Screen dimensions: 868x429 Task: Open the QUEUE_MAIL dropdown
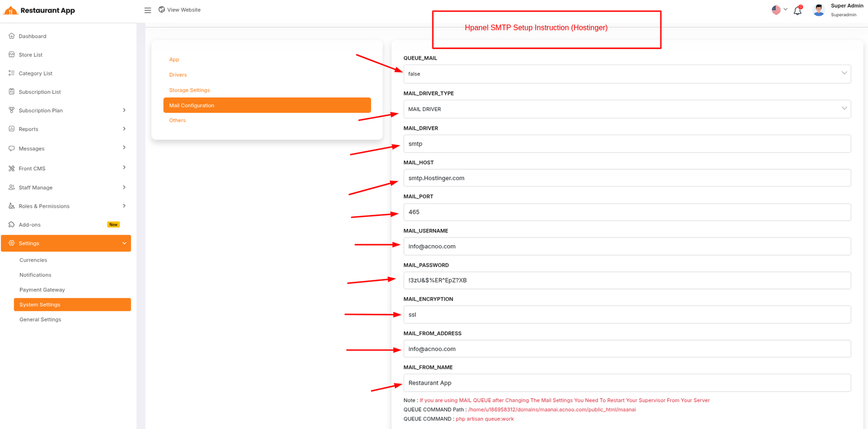(627, 74)
